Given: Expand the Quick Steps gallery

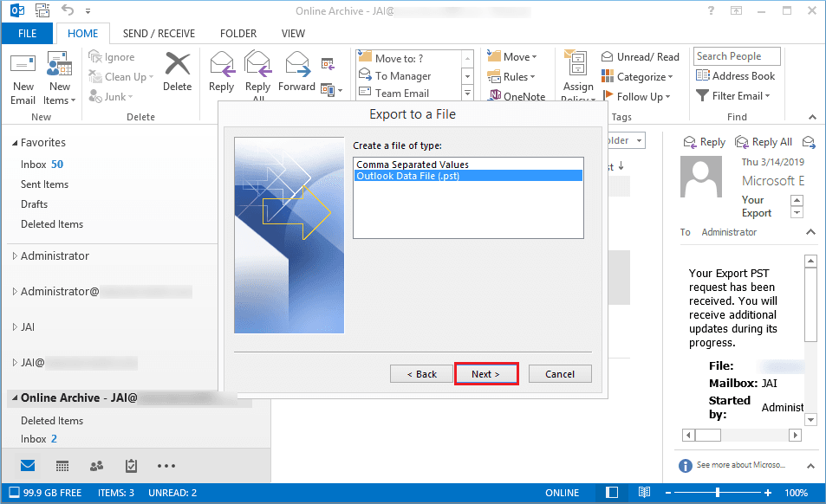Looking at the screenshot, I should (467, 94).
